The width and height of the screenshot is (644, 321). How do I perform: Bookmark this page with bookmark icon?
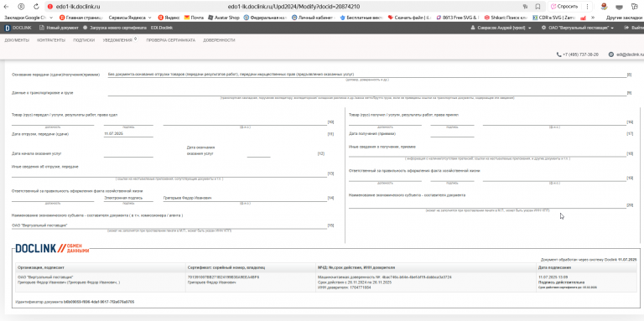pyautogui.click(x=538, y=7)
